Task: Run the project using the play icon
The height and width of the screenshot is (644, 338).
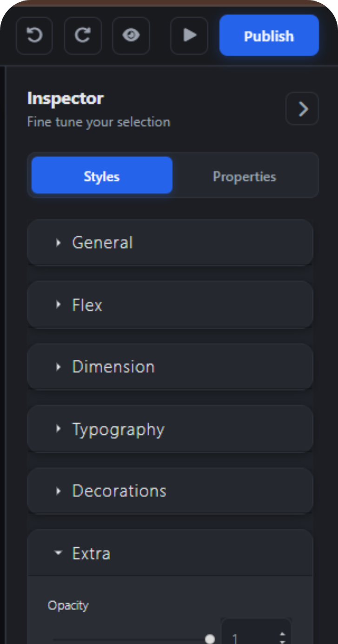Action: coord(189,35)
